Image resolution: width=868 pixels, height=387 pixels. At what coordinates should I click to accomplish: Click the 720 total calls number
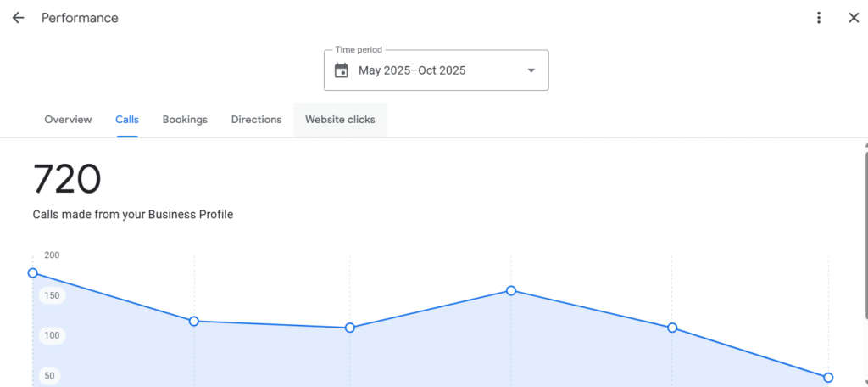coord(67,179)
